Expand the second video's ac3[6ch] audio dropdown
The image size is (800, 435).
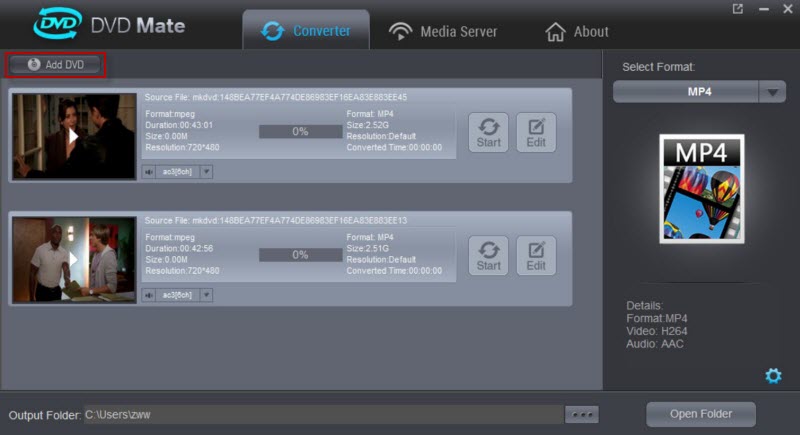(207, 295)
